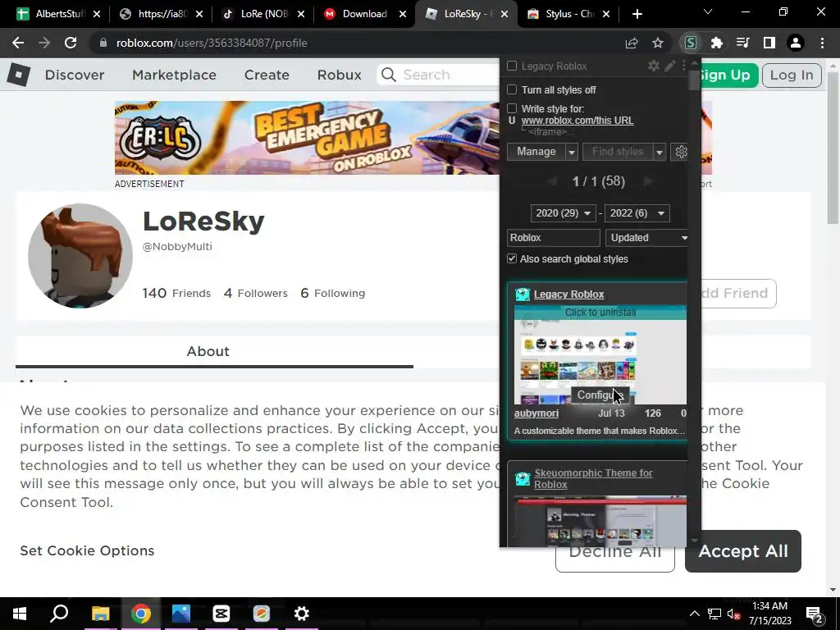840x630 pixels.
Task: Bookmark this page with the star icon
Action: (658, 43)
